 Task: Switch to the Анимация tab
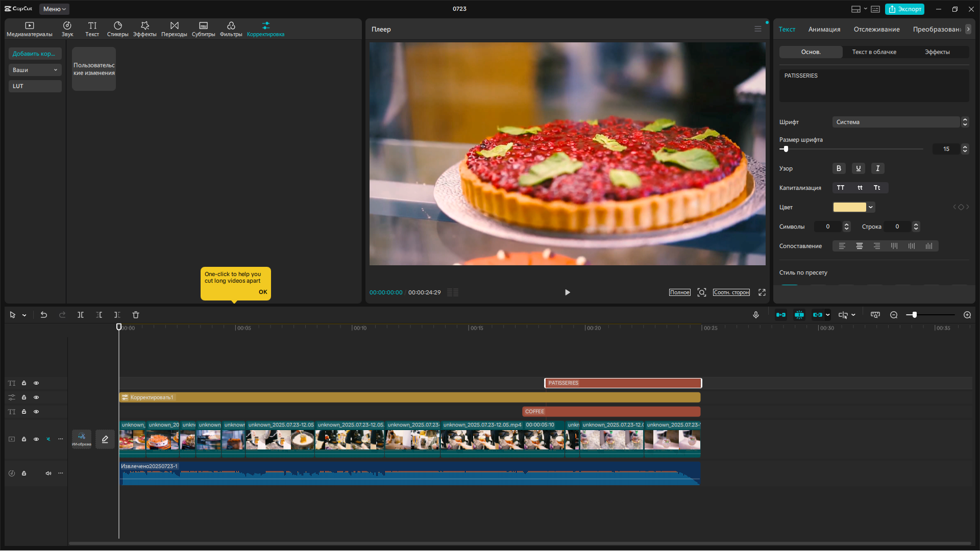(824, 29)
